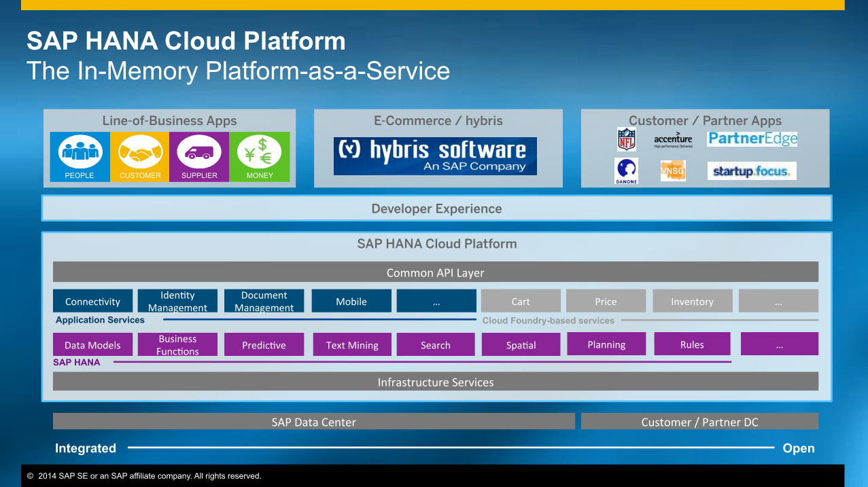Click the Mobile service box
Viewport: 868px width, 487px height.
click(x=351, y=301)
